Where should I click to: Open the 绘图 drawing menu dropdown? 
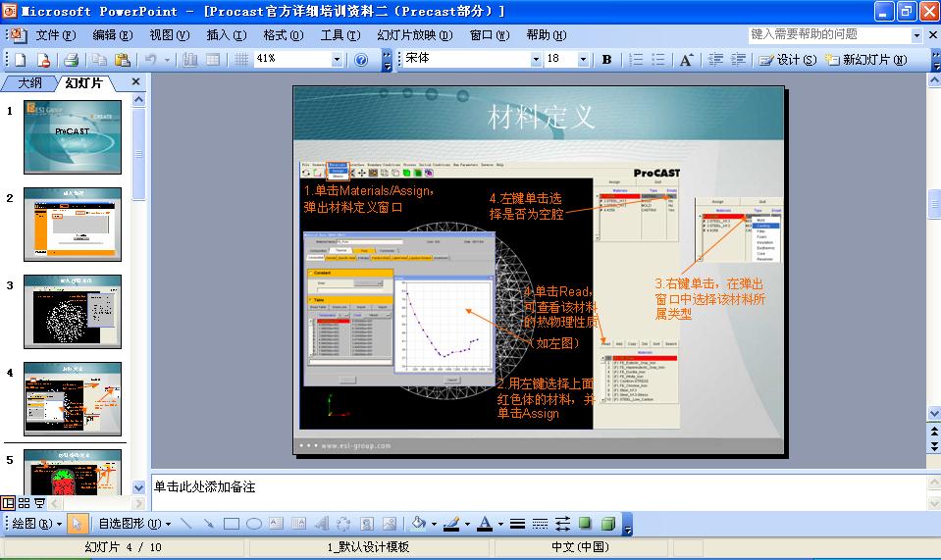(x=36, y=524)
